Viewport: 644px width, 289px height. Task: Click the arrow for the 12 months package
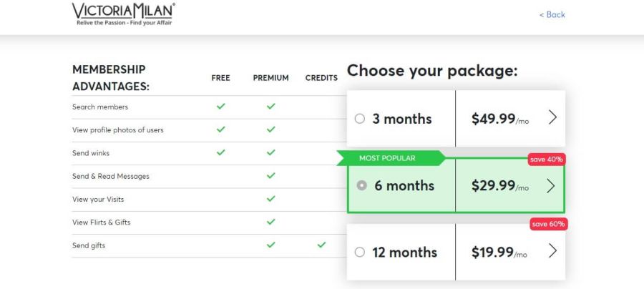click(x=552, y=251)
